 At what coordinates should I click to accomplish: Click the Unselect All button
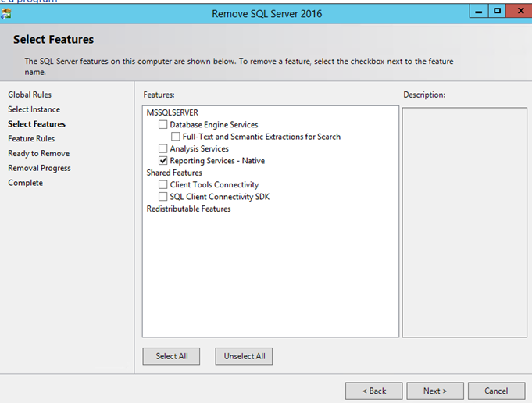coord(244,356)
